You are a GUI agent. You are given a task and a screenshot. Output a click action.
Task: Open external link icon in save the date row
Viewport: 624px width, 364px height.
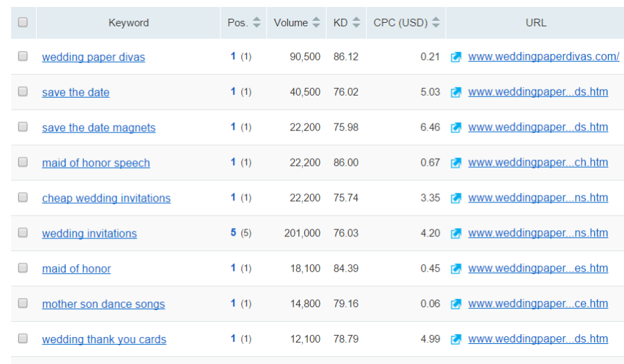coord(456,92)
